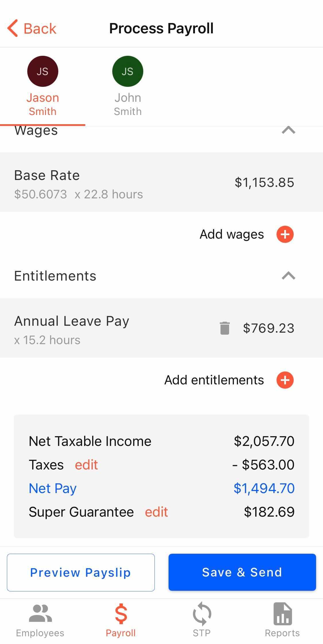Open the Reports chart icon

coord(283,614)
